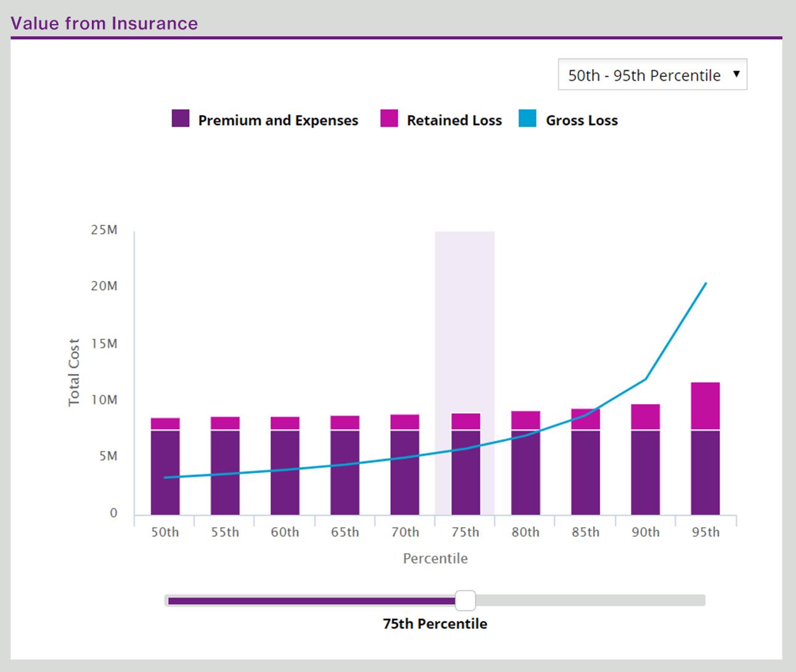
Task: Select the 55th percentile bar
Action: [x=225, y=466]
